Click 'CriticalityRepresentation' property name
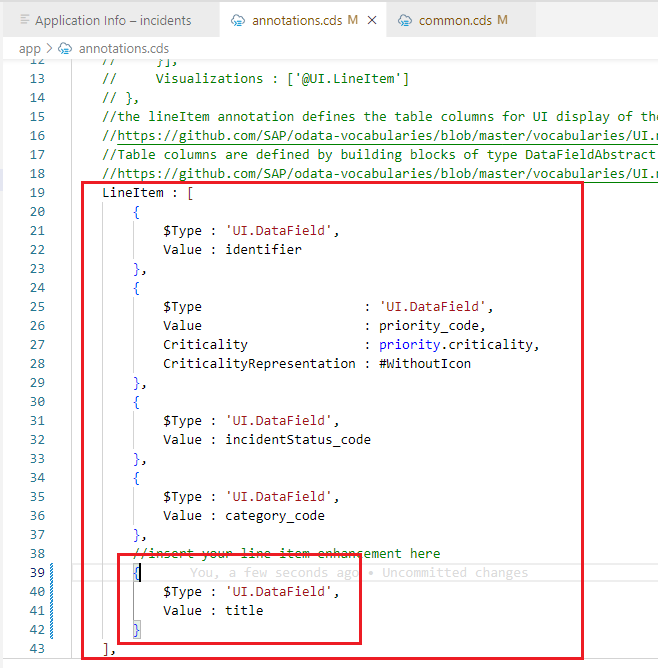The image size is (658, 668). pos(259,364)
